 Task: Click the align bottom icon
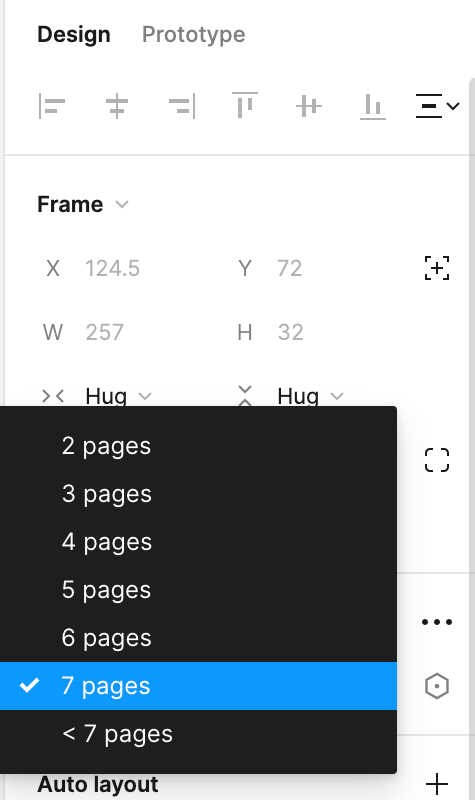click(x=373, y=107)
